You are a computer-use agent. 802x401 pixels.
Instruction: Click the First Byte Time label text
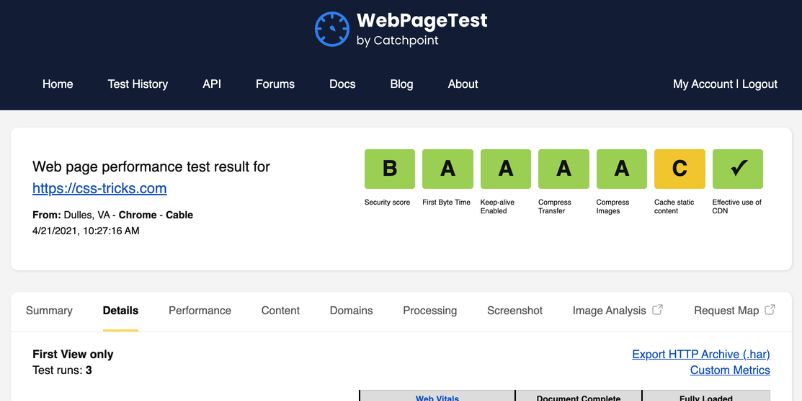click(x=446, y=203)
